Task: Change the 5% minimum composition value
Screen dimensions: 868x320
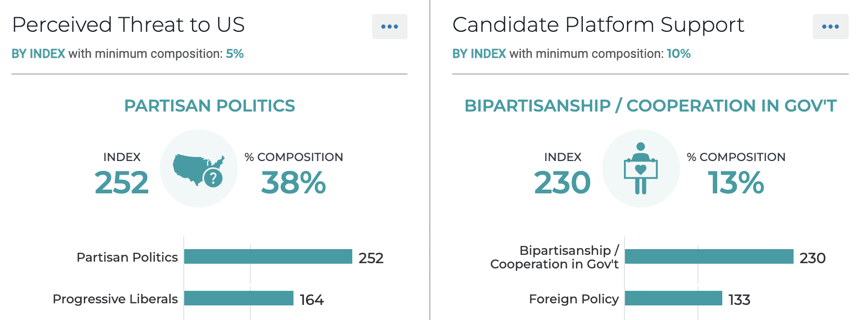Action: 235,54
